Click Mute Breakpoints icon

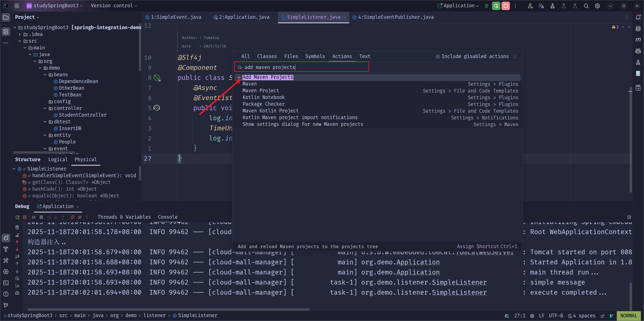pyautogui.click(x=80, y=217)
